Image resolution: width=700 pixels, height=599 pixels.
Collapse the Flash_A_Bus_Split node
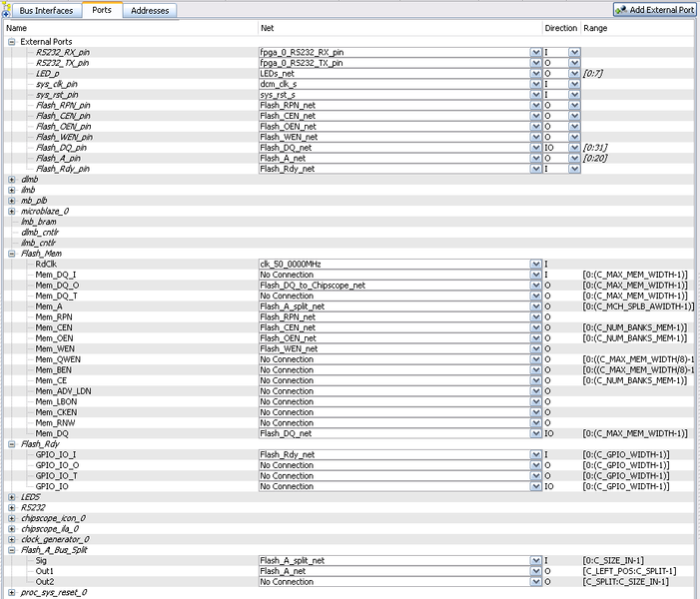point(12,550)
